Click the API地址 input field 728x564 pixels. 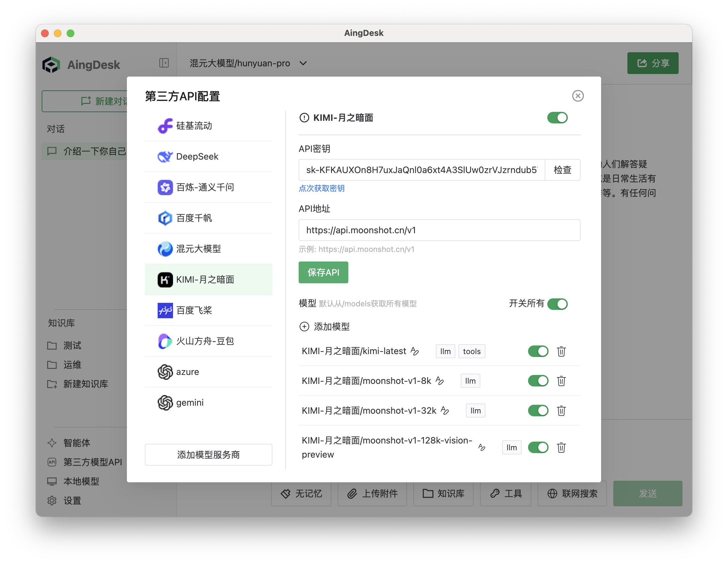[x=439, y=230]
